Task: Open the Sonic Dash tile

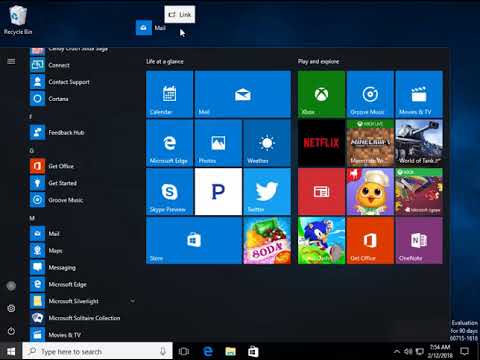Action: 321,241
